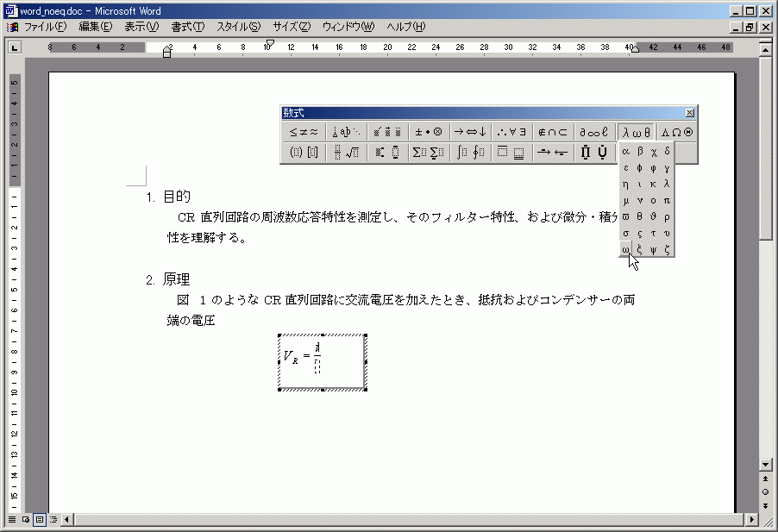Image resolution: width=778 pixels, height=532 pixels.
Task: Open the fence brackets templates palette
Action: pos(303,153)
